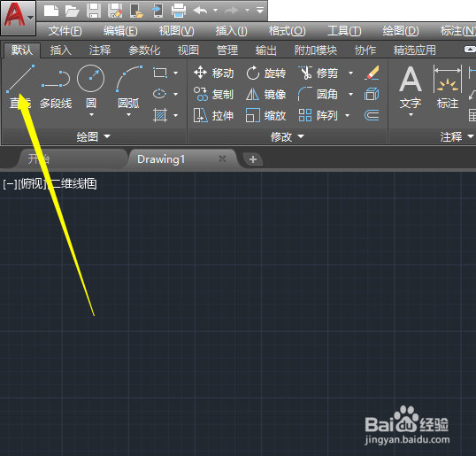Click the Move (移动) tool
Screen dimensions: 476x456
tap(214, 73)
